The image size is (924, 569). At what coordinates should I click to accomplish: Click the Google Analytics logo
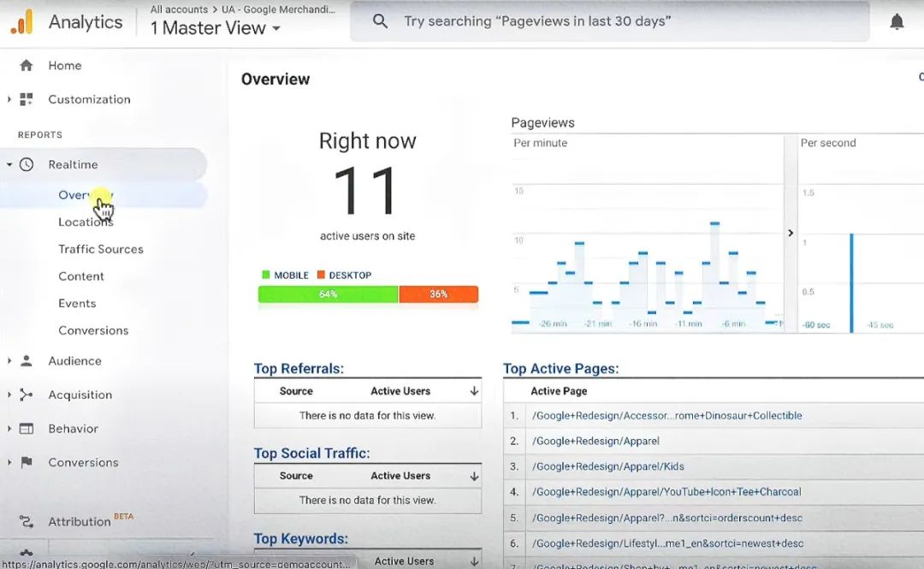[x=21, y=22]
